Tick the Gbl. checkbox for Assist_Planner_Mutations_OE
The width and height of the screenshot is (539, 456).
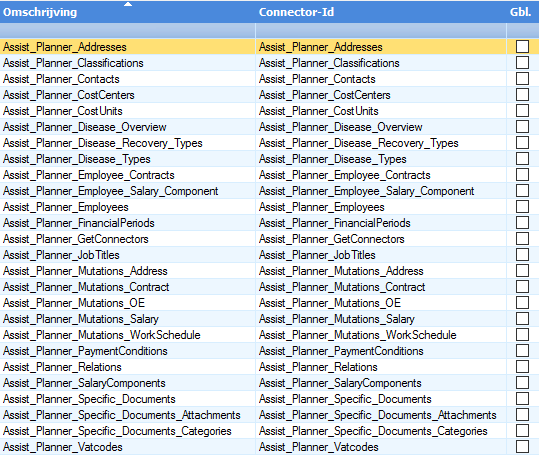[x=522, y=302]
